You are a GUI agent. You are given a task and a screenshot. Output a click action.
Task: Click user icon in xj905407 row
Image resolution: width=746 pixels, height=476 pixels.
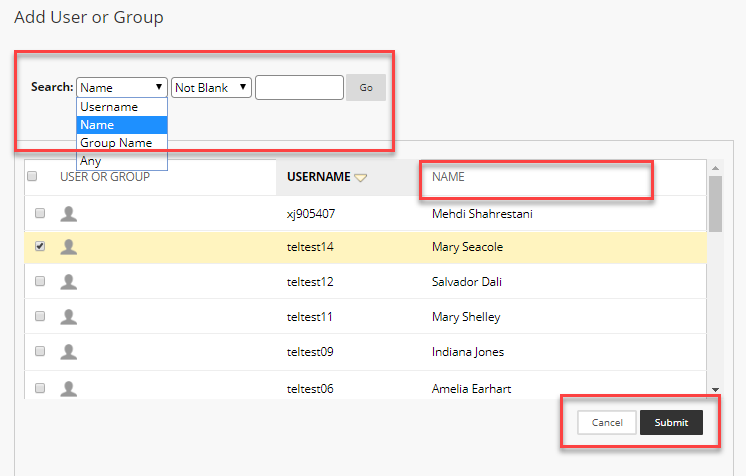coord(69,214)
